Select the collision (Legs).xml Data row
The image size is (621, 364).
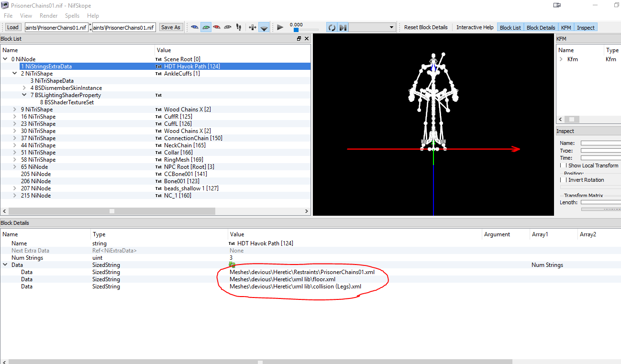coord(310,287)
